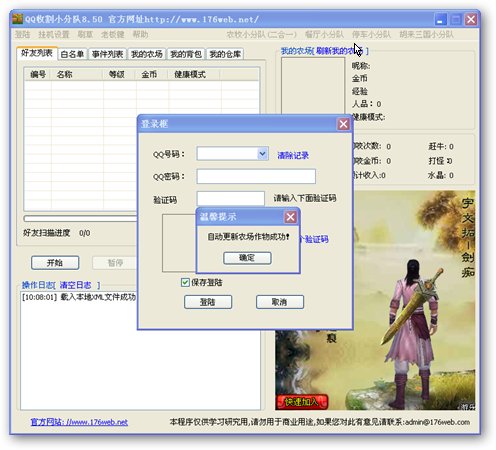This screenshot has width=496, height=450.
Task: Open the 登陆 menu in menu bar
Action: (x=22, y=34)
